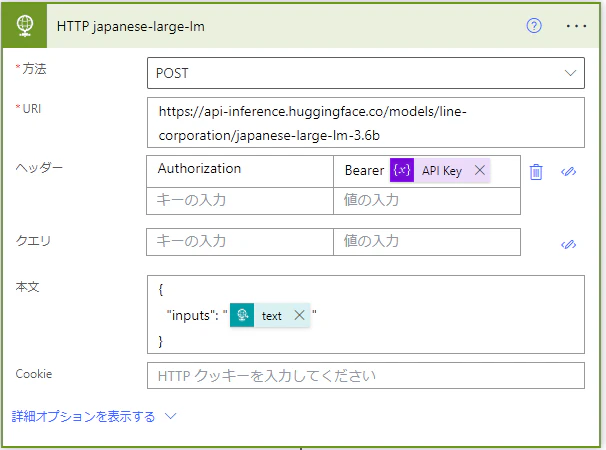
Task: Click the URI field label
Action: 31,109
